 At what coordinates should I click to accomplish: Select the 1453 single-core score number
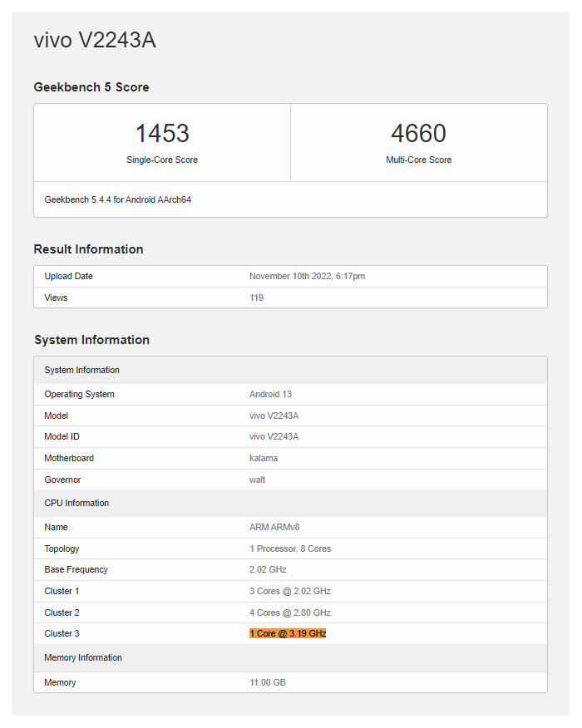162,134
